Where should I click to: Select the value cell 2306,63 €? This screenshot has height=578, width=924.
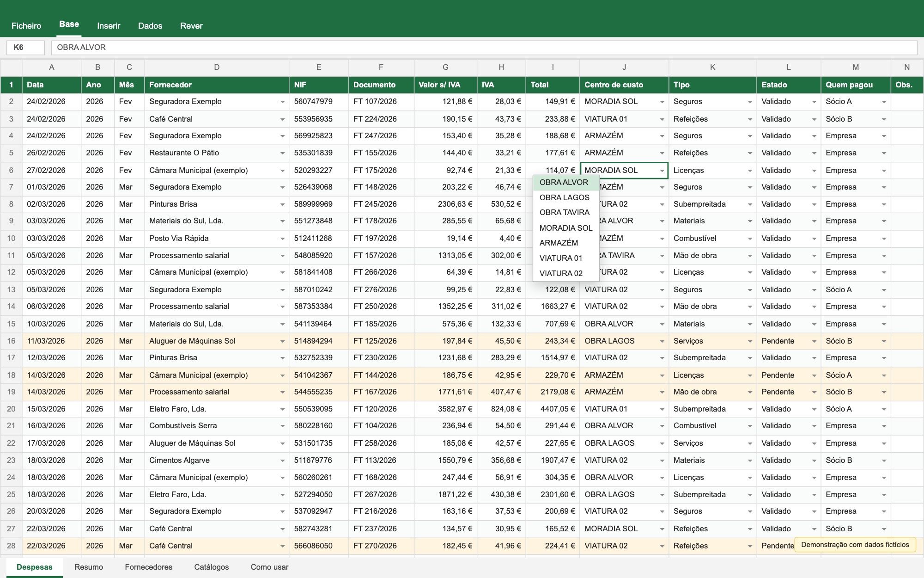[445, 204]
